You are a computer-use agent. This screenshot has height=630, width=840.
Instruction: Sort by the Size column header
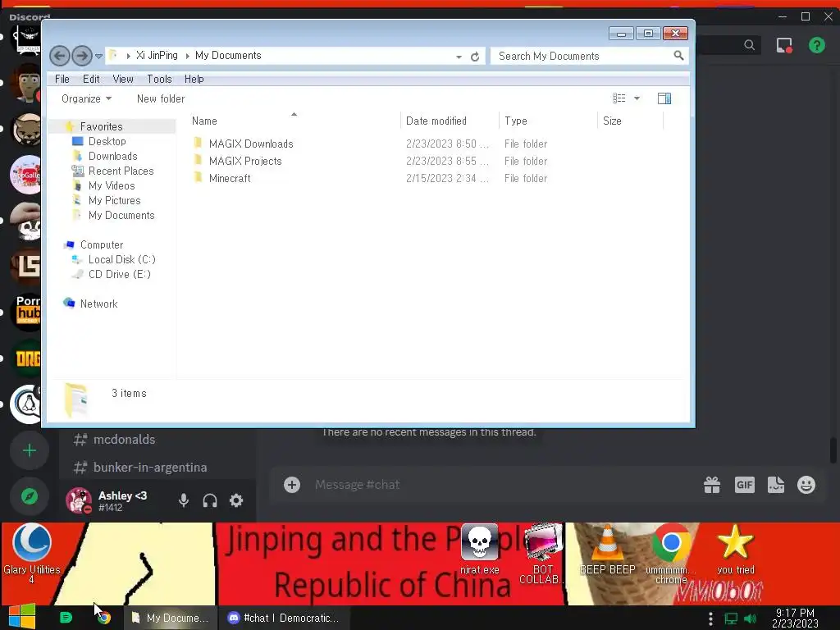pos(630,121)
